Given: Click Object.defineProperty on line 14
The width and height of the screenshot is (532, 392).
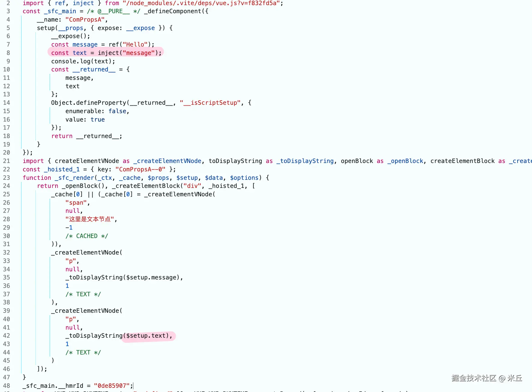Looking at the screenshot, I should coord(89,103).
